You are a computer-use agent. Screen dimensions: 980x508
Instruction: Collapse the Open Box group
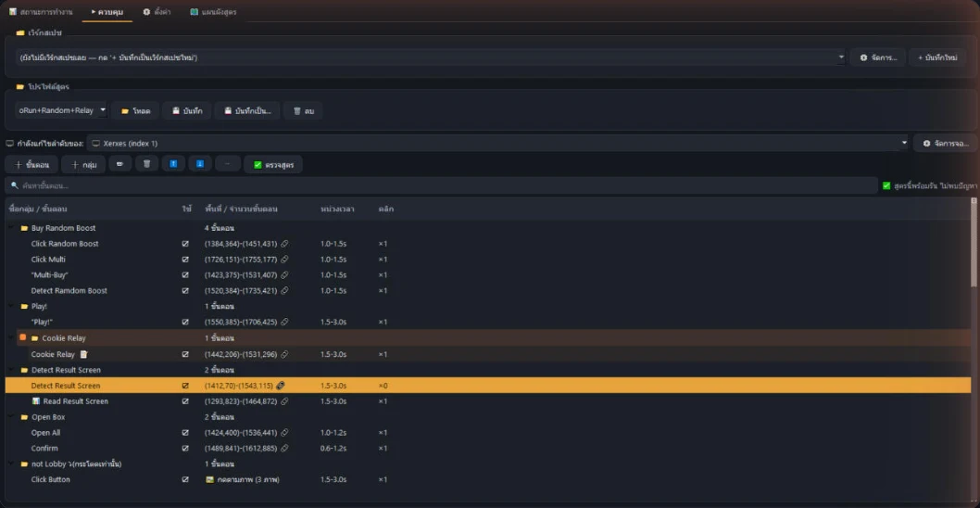pos(10,416)
